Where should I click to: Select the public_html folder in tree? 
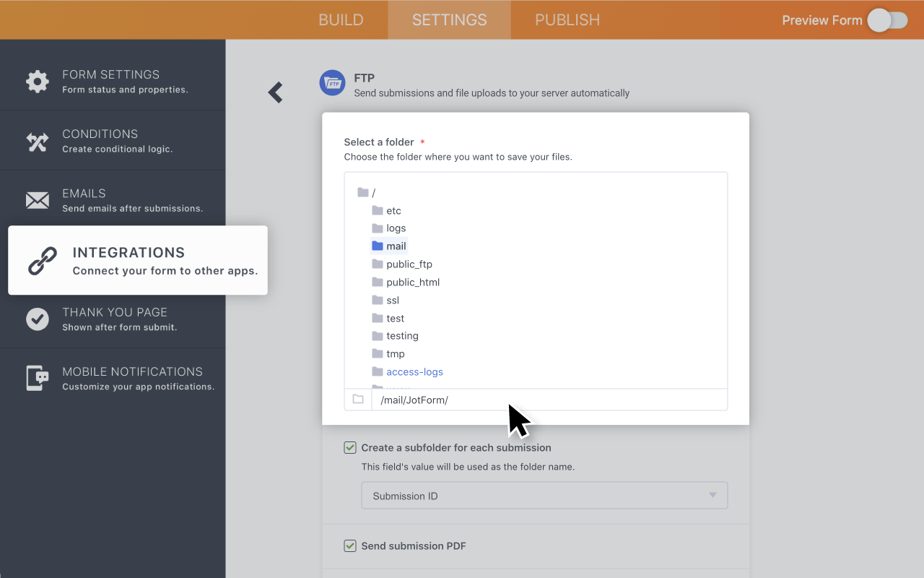tap(412, 282)
